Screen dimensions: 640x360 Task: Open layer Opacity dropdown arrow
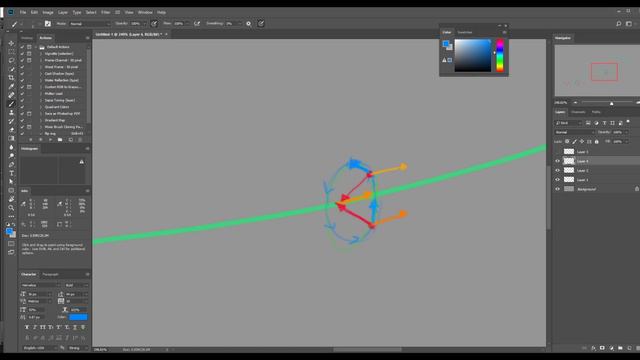(627, 132)
